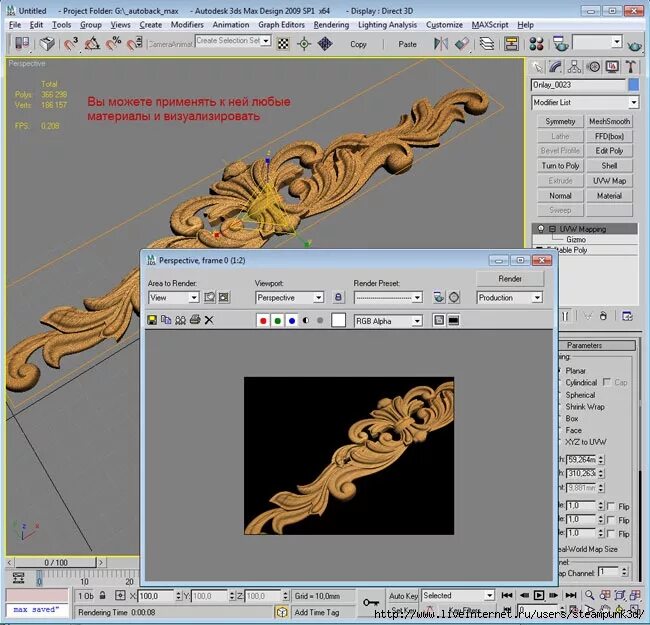
Task: Toggle the Angle Snap tool
Action: tap(92, 44)
